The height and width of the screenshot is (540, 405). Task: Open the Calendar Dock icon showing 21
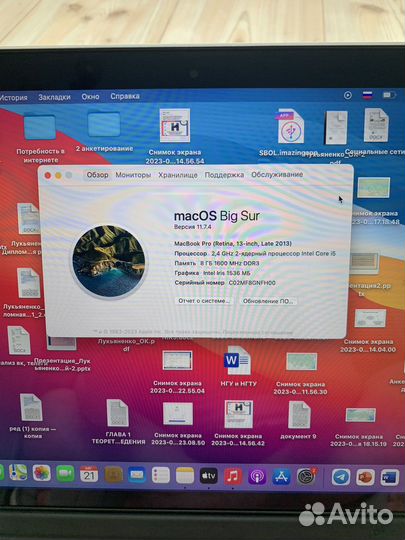click(89, 474)
